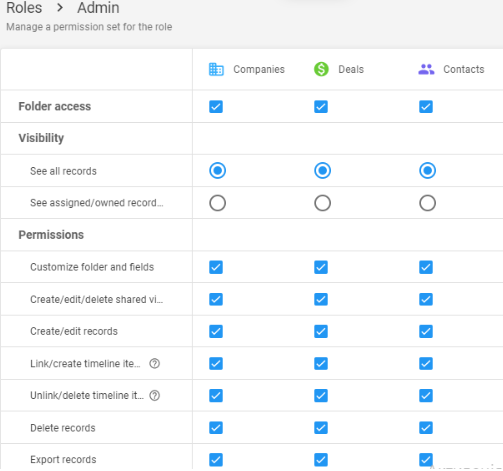The height and width of the screenshot is (471, 503).
Task: Choose See assigned/owned records for Deals
Action: pos(323,203)
